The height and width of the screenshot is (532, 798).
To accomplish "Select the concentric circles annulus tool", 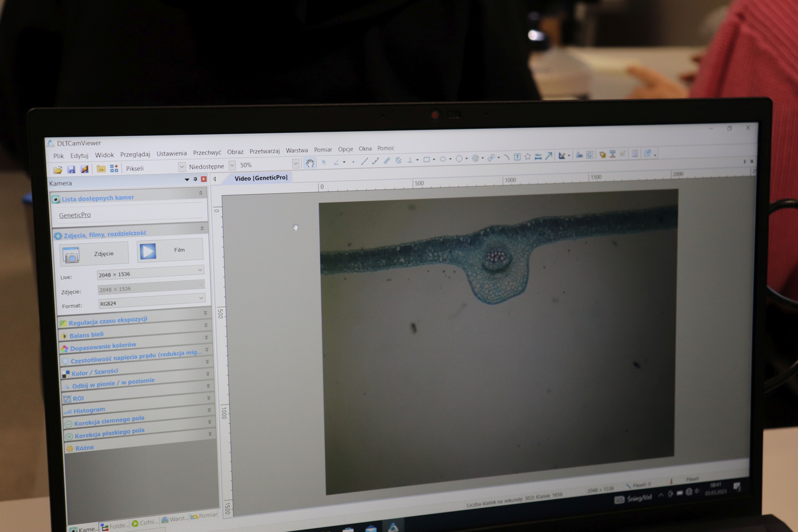I will [x=475, y=158].
